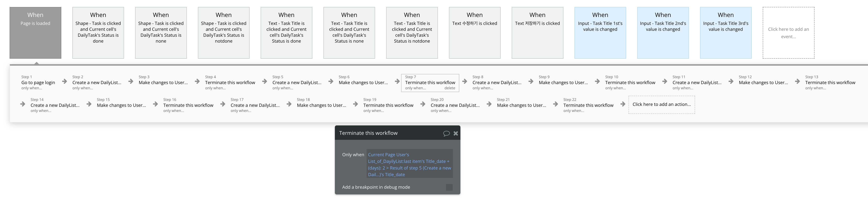The image size is (868, 211).
Task: Click the arrow between Step 1 and Step 2
Action: click(x=64, y=81)
